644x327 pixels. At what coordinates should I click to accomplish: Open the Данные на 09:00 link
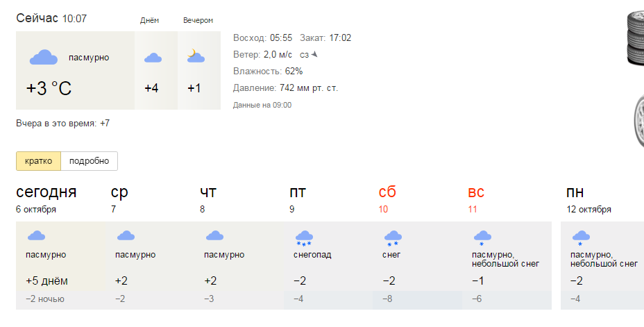262,106
